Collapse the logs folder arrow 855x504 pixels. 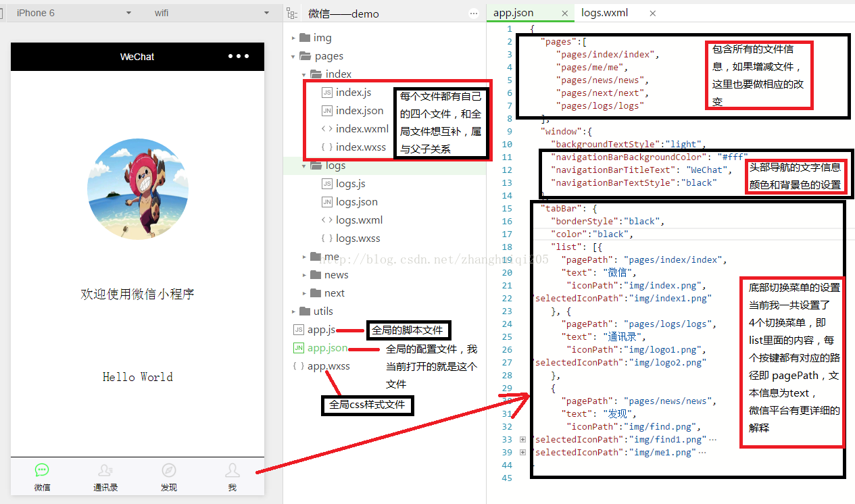click(304, 166)
